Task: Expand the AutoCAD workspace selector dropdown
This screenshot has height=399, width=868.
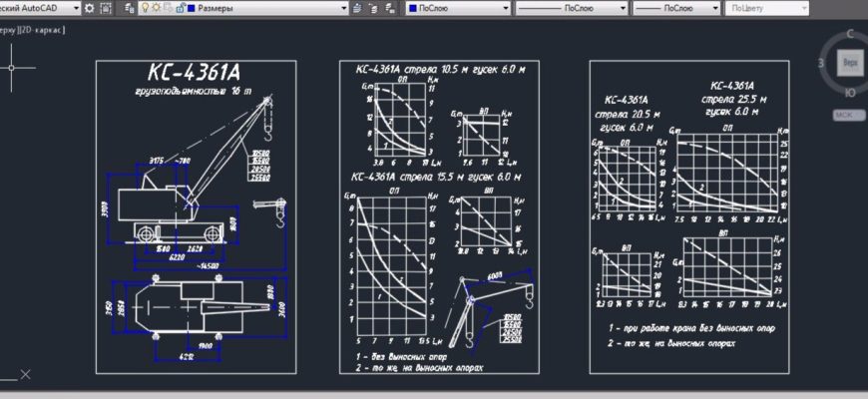Action: (77, 8)
